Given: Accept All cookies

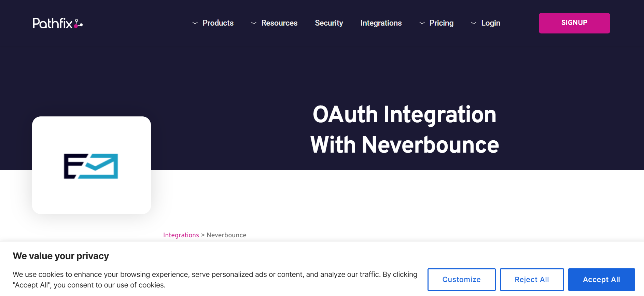Looking at the screenshot, I should click(x=601, y=280).
